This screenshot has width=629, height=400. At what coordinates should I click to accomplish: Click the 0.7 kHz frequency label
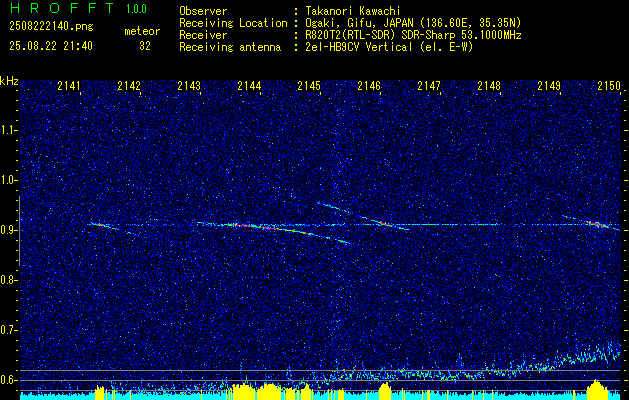pyautogui.click(x=8, y=330)
